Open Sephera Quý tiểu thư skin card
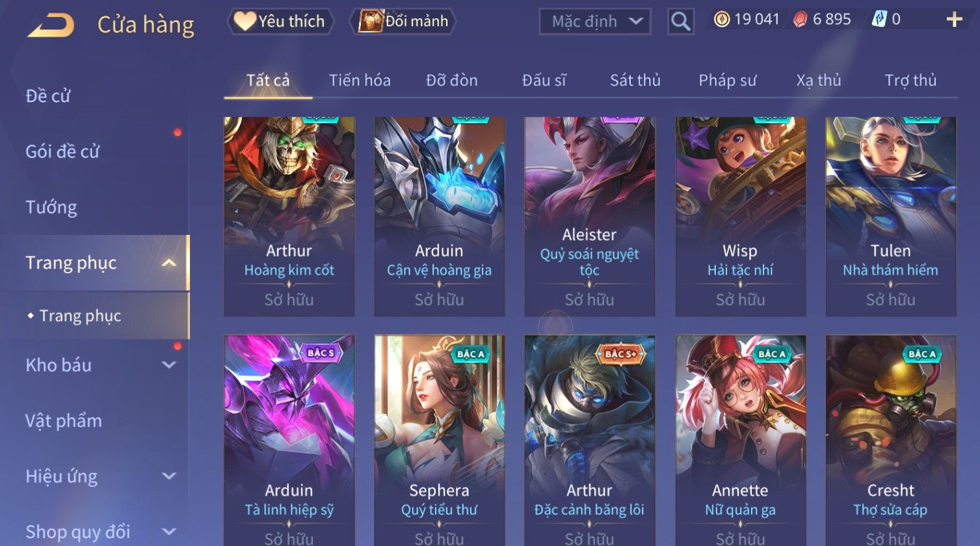This screenshot has width=980, height=546. pos(439,441)
